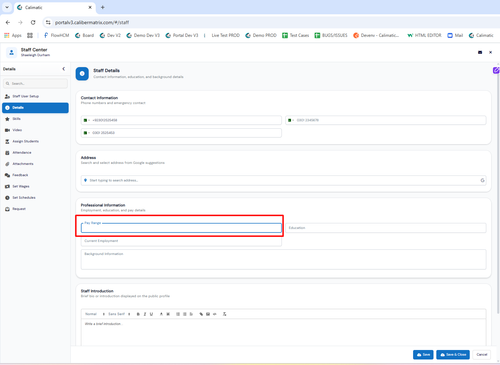The width and height of the screenshot is (500, 365).
Task: Open the Sans Serif font dropdown
Action: click(x=119, y=314)
